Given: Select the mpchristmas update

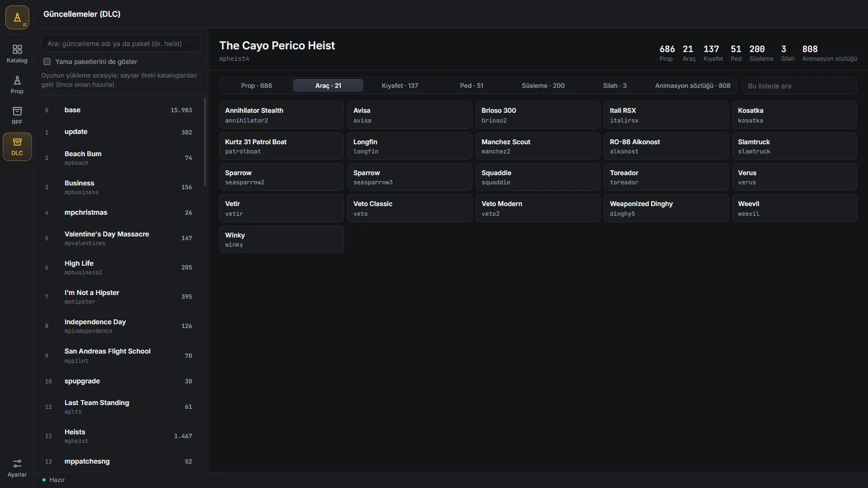Looking at the screenshot, I should coord(119,213).
